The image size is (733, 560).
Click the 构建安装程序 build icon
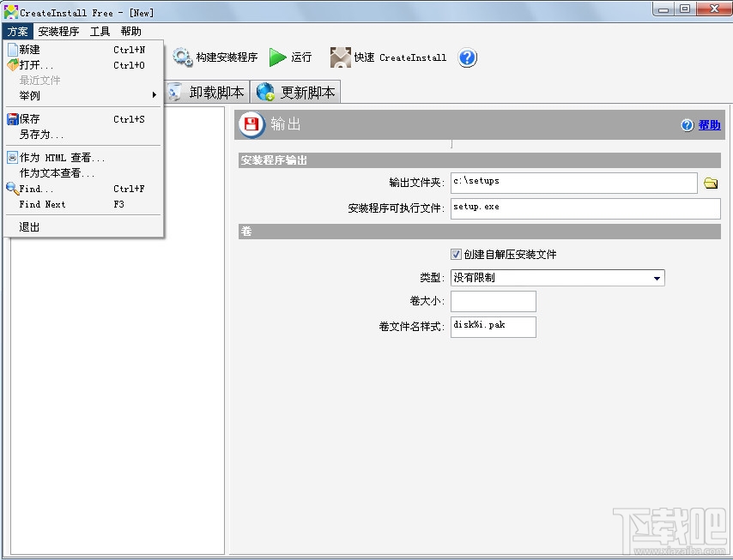point(183,57)
